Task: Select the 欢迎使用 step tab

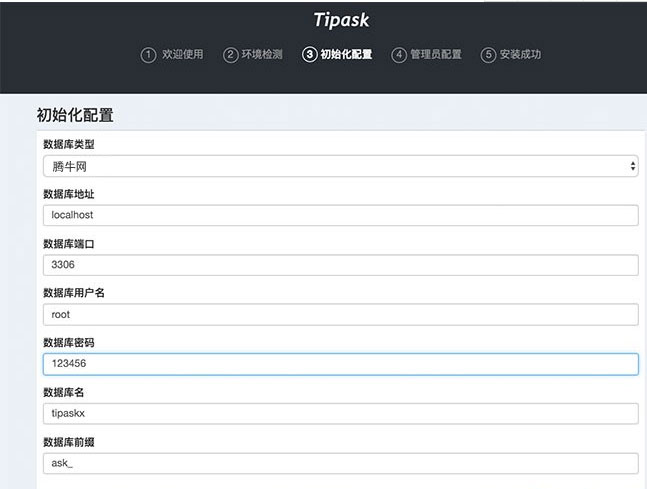Action: pos(182,55)
